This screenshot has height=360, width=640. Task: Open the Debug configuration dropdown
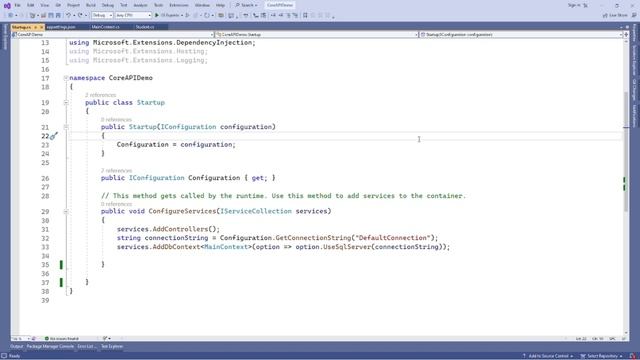click(102, 15)
